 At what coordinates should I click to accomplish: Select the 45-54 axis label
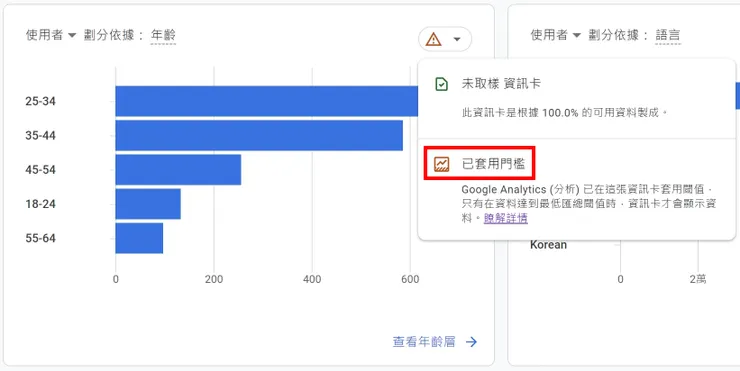coord(41,170)
